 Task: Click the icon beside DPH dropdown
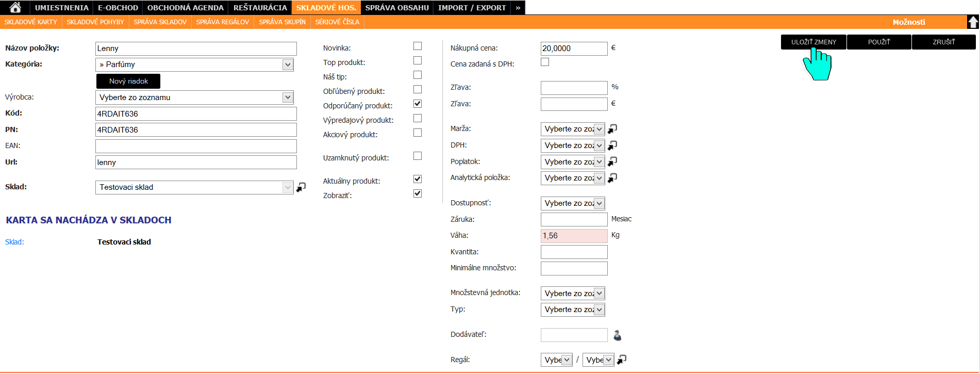612,145
